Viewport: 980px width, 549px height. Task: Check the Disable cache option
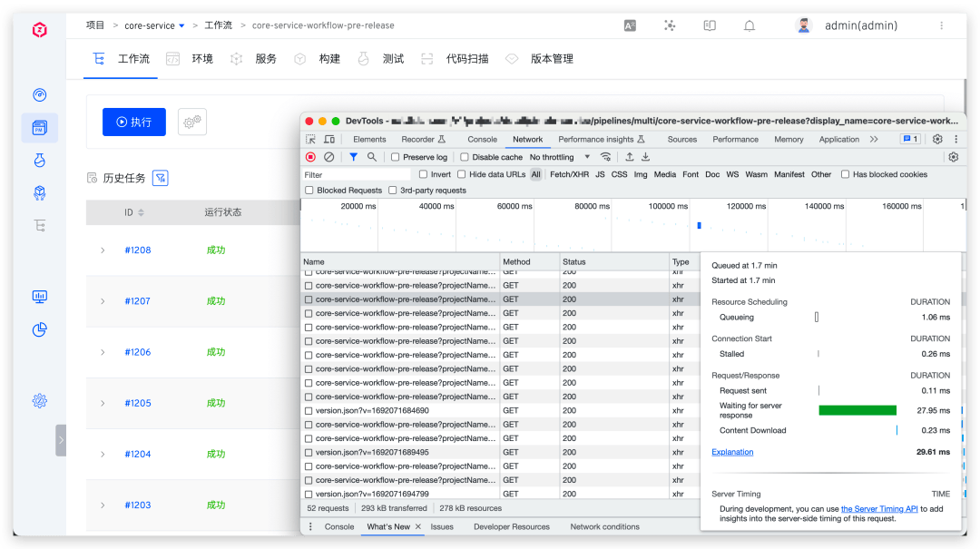pyautogui.click(x=465, y=157)
